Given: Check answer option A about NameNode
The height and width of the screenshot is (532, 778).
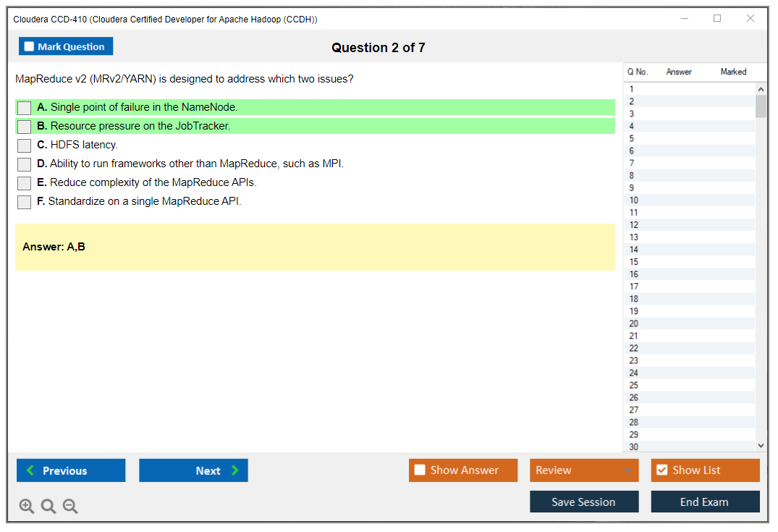Looking at the screenshot, I should 25,108.
